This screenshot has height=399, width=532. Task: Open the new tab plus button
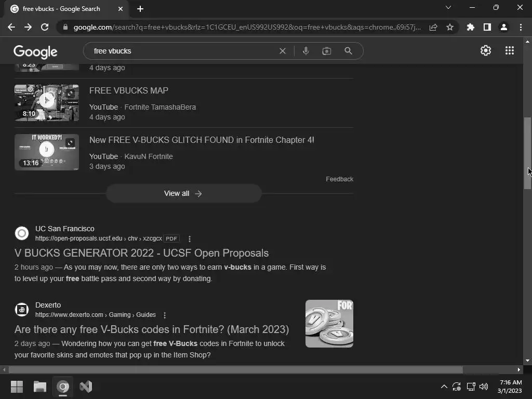click(x=140, y=9)
